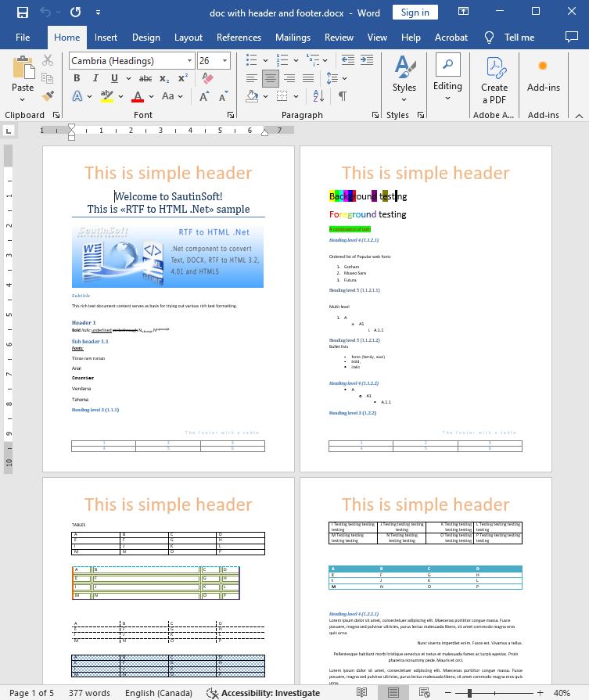Apply red font color
Screen dimensions: 589x700
point(138,96)
